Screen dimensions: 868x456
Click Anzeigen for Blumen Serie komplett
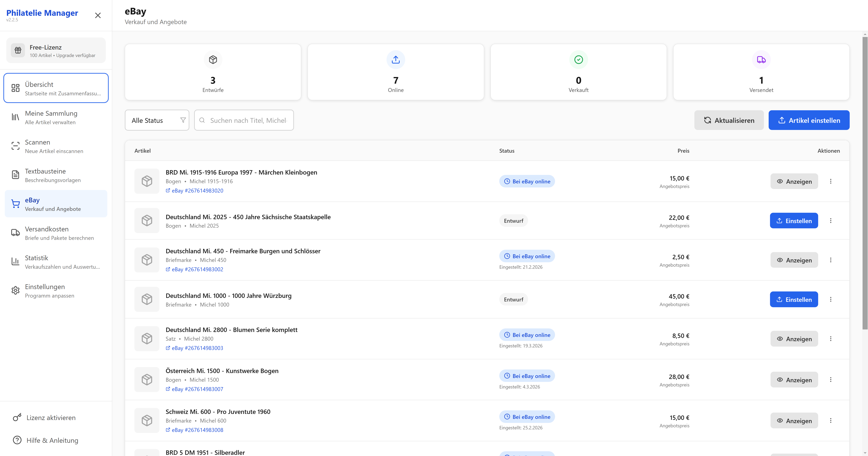[794, 339]
